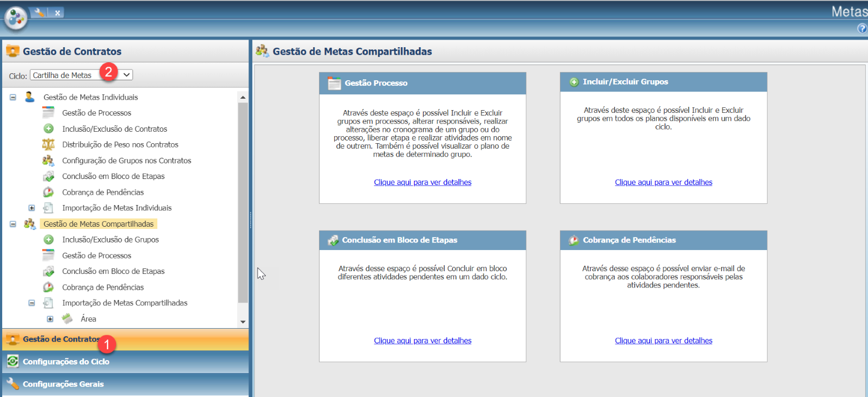Viewport: 868px width, 397px height.
Task: Click the Gestão de Contratos accordion tab icon
Action: coord(12,339)
